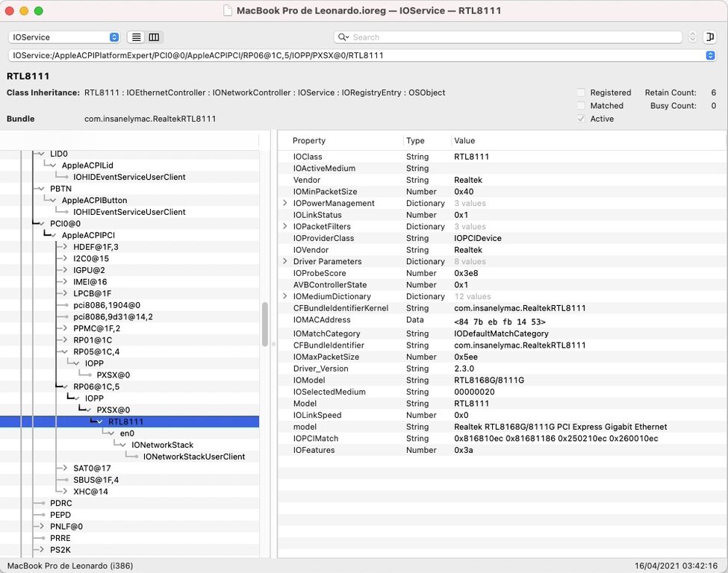Select IONetworkStackUserClient in tree
This screenshot has width=728, height=573.
193,457
